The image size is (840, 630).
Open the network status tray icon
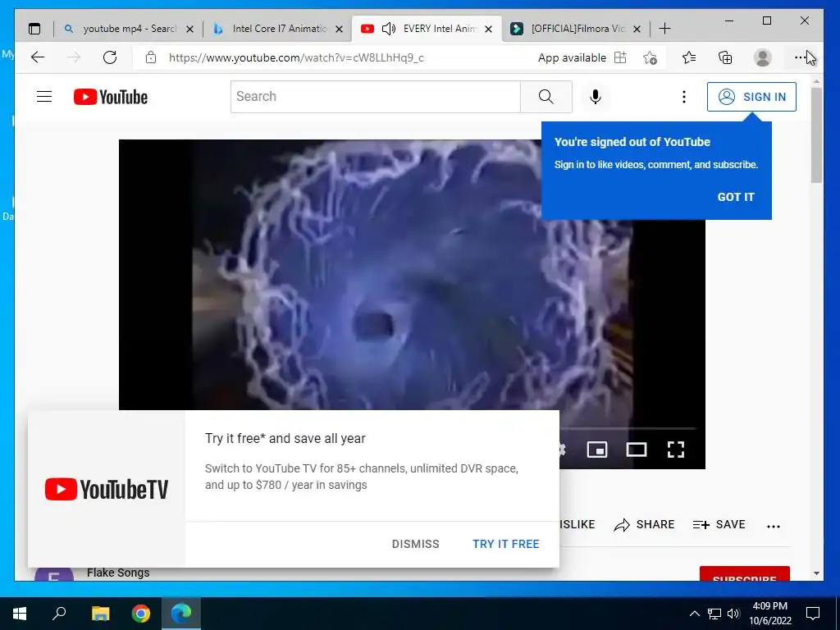coord(714,614)
